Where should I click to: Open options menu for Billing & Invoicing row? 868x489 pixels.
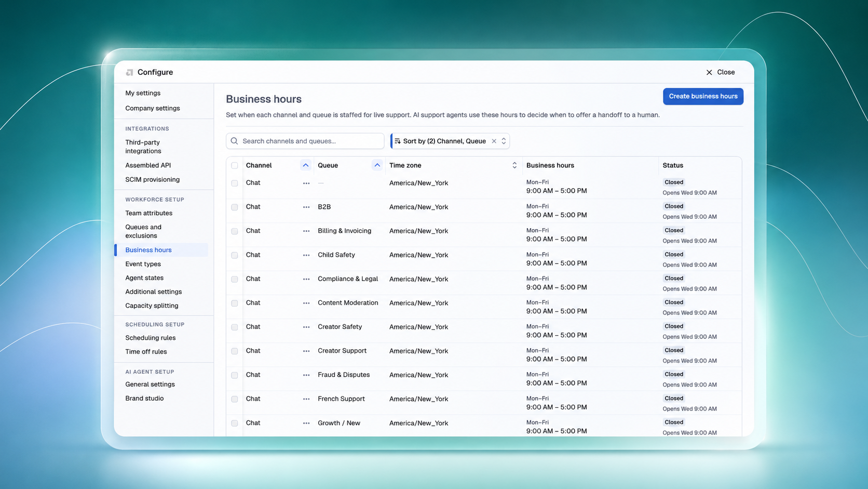coord(306,231)
